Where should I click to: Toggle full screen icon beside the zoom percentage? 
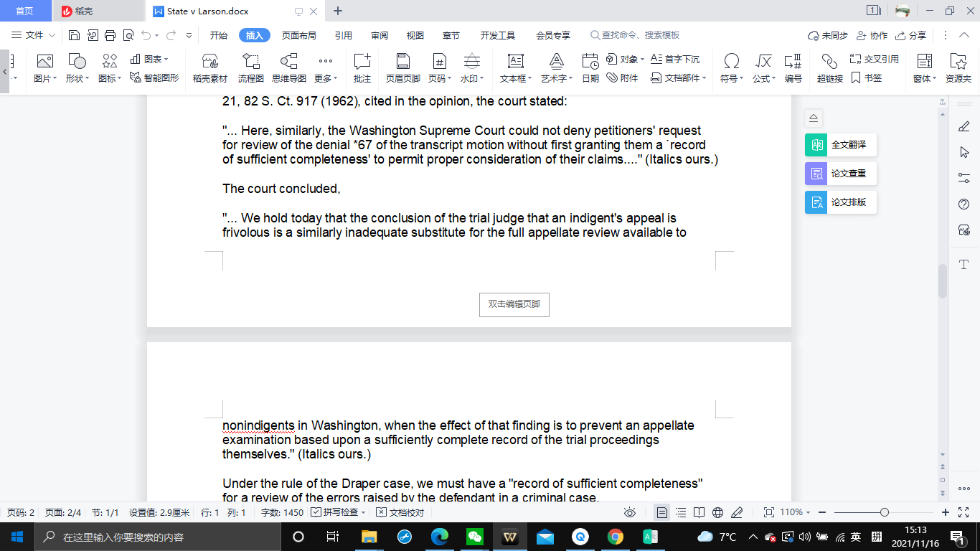pos(768,512)
